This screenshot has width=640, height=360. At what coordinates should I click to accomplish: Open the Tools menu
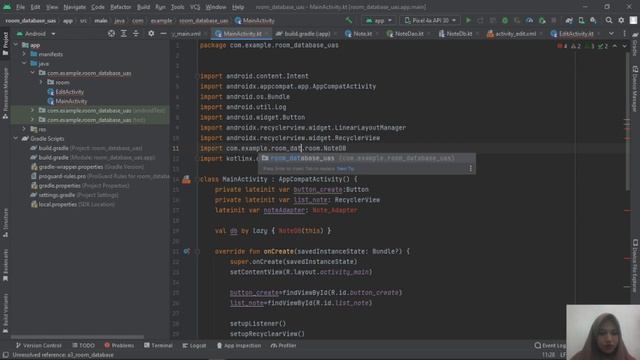tap(177, 7)
